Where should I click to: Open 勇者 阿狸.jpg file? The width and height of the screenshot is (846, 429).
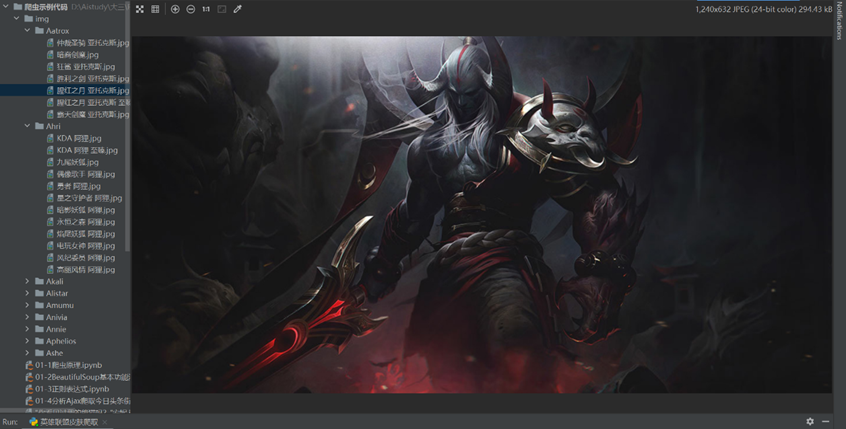click(73, 186)
